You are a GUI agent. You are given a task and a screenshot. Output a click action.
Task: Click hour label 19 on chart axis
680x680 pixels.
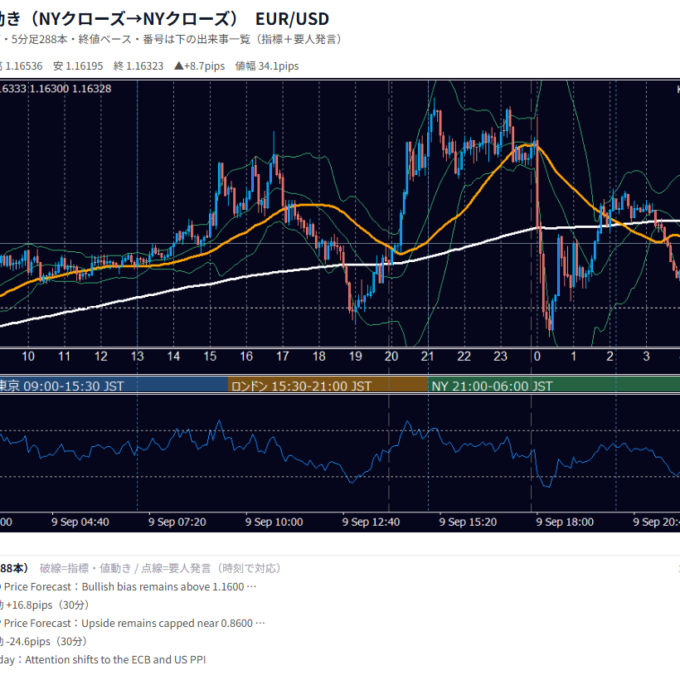(x=356, y=356)
